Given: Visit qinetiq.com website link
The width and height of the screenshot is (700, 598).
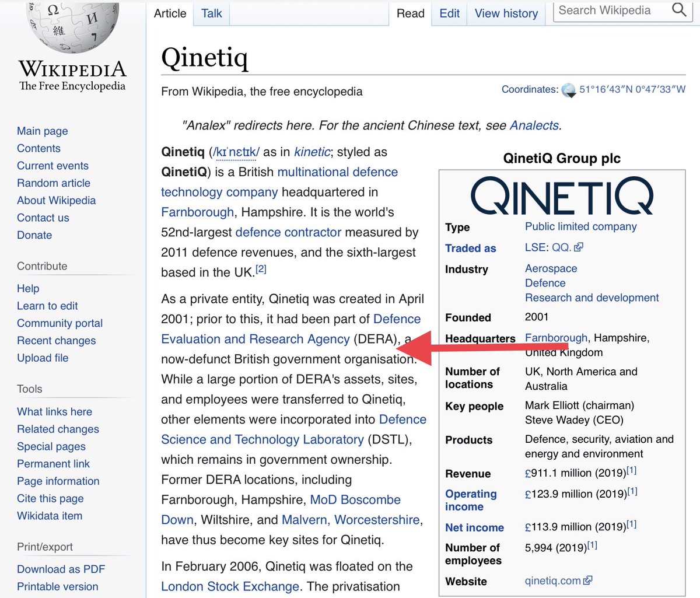Looking at the screenshot, I should tap(553, 581).
